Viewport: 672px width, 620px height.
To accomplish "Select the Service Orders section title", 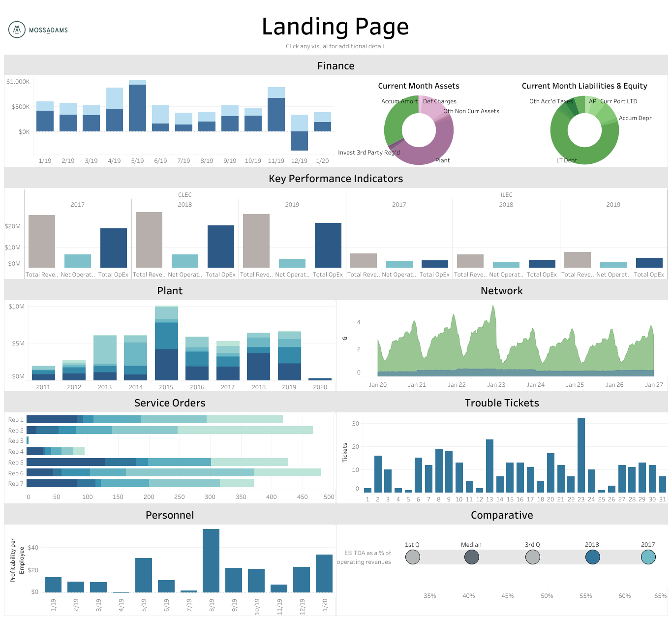I will (x=169, y=403).
